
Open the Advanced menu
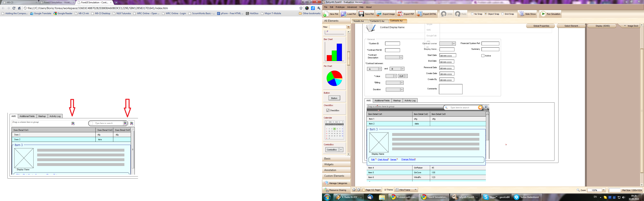pos(352,7)
